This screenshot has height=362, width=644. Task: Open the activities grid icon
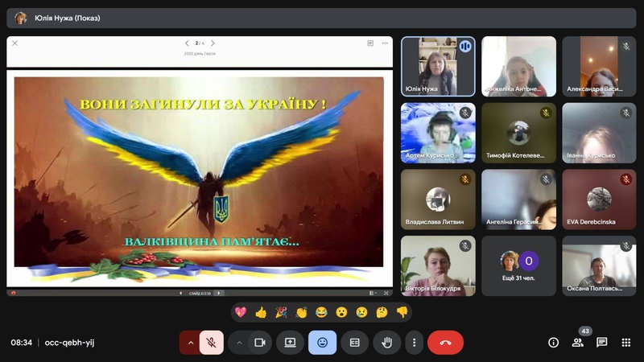click(x=626, y=343)
